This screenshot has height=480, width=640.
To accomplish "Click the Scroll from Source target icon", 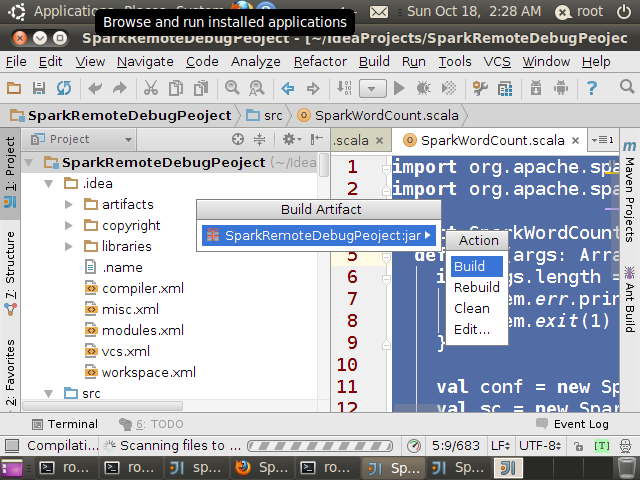I will click(238, 140).
